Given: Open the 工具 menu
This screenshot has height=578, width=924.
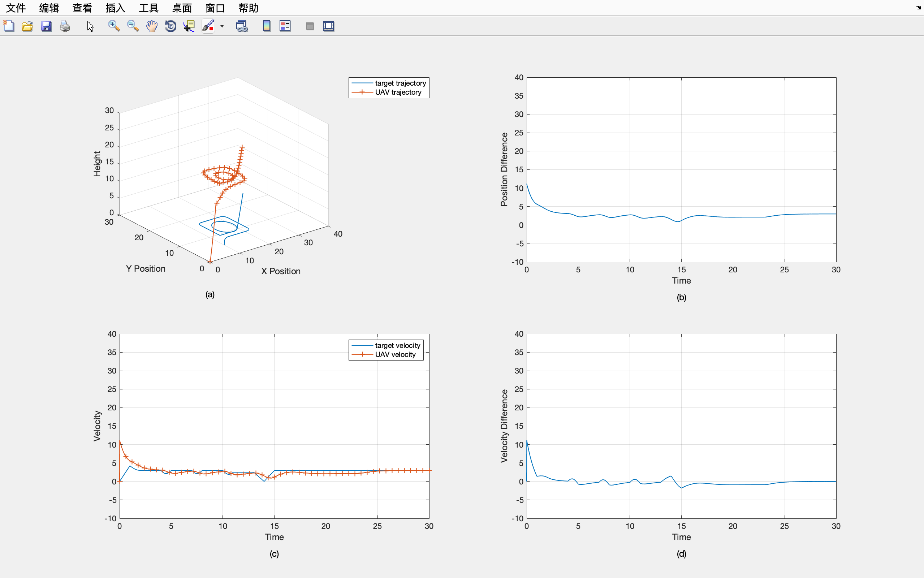Looking at the screenshot, I should 148,8.
